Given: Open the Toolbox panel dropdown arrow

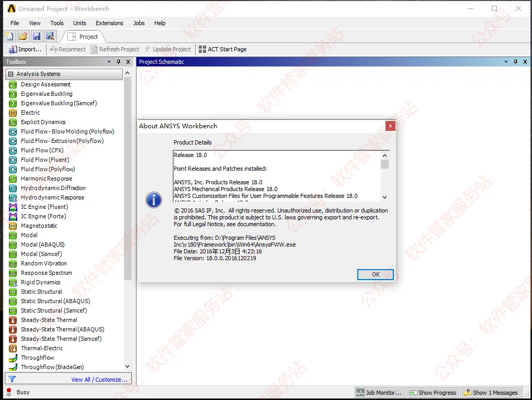Looking at the screenshot, I should [109, 62].
